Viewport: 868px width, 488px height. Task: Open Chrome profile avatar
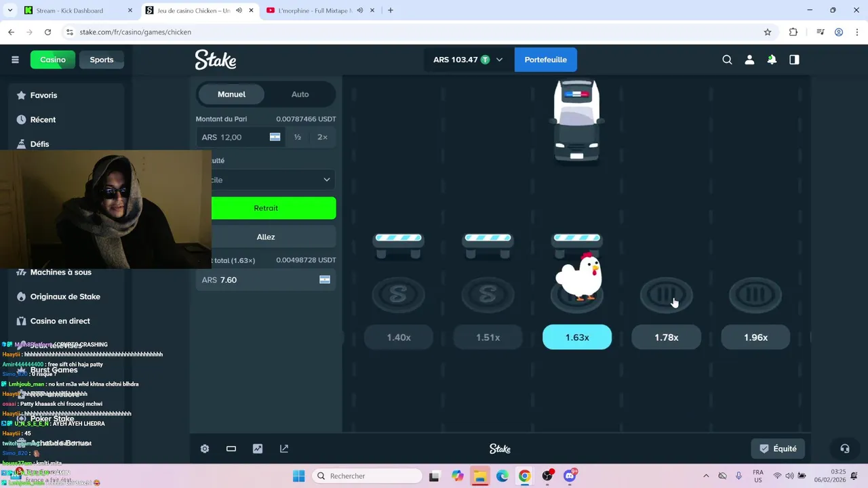pos(839,32)
